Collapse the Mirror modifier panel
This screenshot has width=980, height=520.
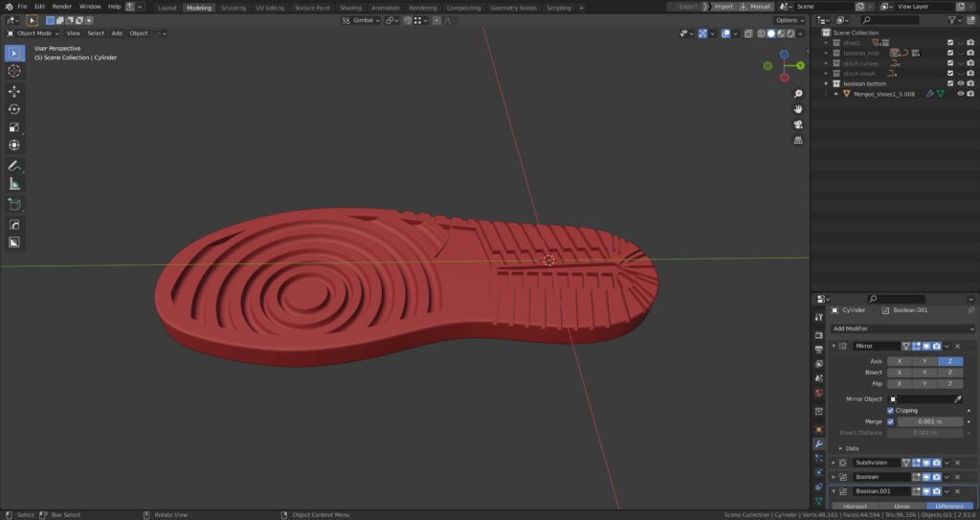834,346
